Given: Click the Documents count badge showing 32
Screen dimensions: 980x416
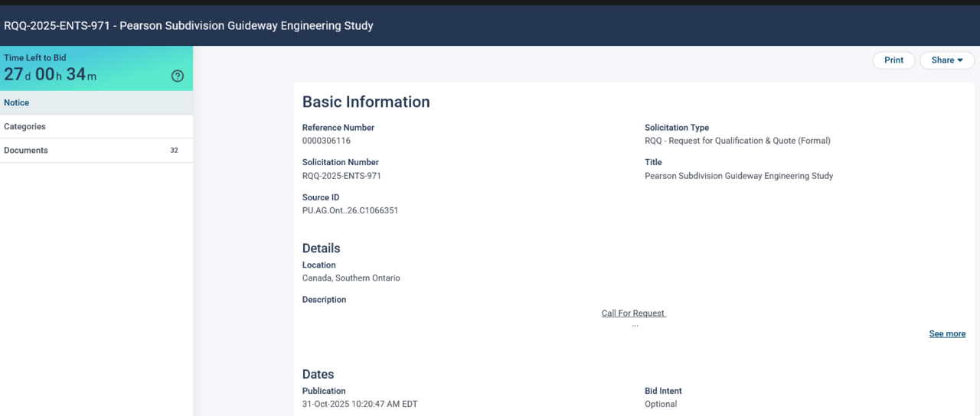Looking at the screenshot, I should 174,151.
